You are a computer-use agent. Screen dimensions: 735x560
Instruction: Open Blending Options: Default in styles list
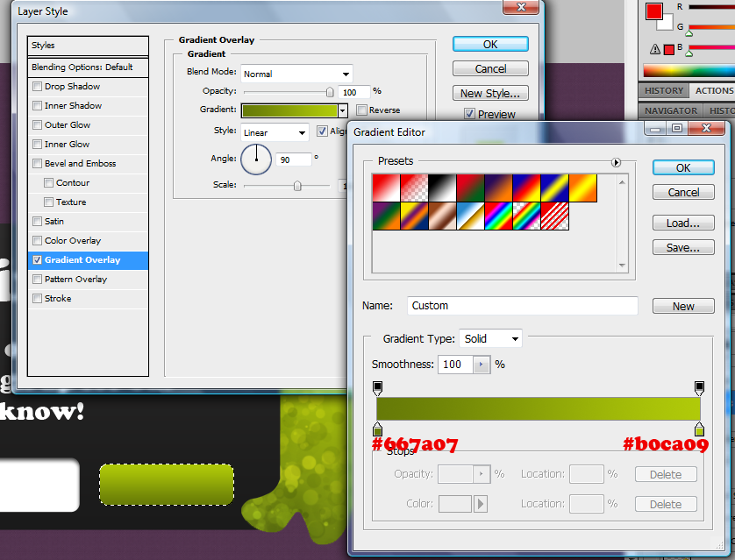pyautogui.click(x=88, y=67)
